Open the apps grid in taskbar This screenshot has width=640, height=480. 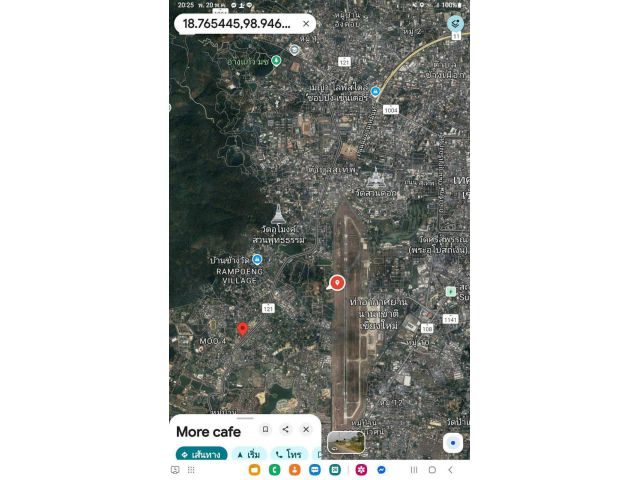tap(191, 470)
